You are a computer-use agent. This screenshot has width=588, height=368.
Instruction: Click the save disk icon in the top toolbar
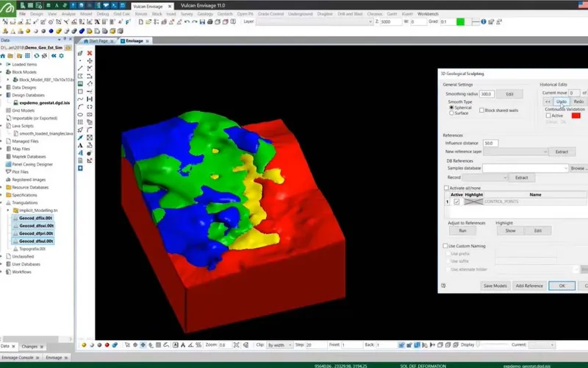(x=202, y=22)
